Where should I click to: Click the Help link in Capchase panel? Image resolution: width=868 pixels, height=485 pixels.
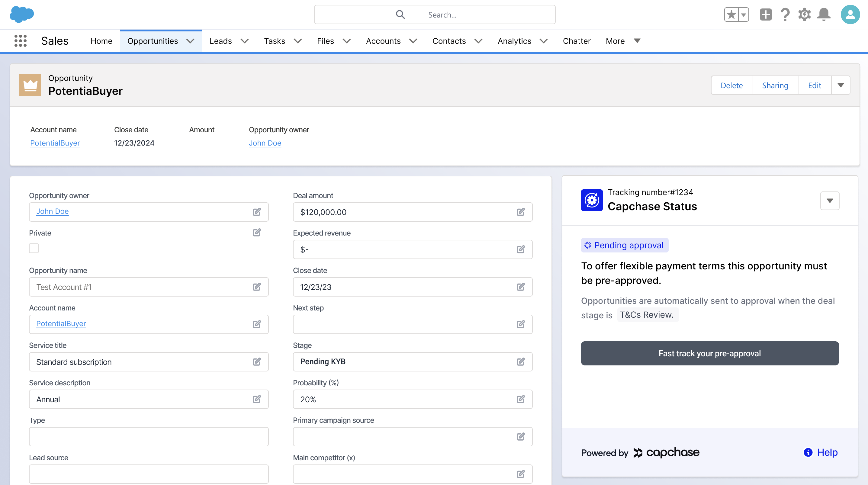tap(827, 452)
